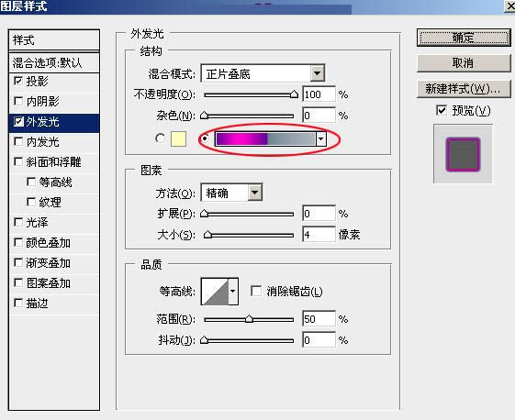515x420 pixels.
Task: Click the 扩展 spread slider handle
Action: tap(205, 214)
